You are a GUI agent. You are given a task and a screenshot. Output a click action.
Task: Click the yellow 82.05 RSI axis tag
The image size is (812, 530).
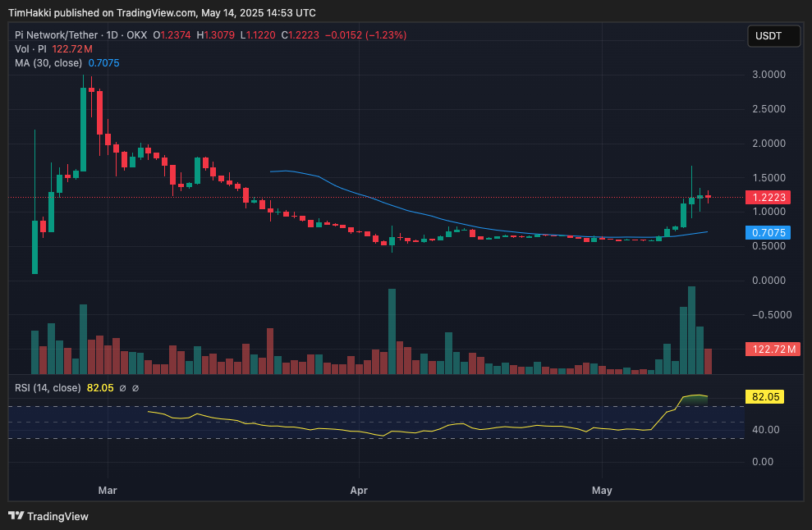point(764,397)
